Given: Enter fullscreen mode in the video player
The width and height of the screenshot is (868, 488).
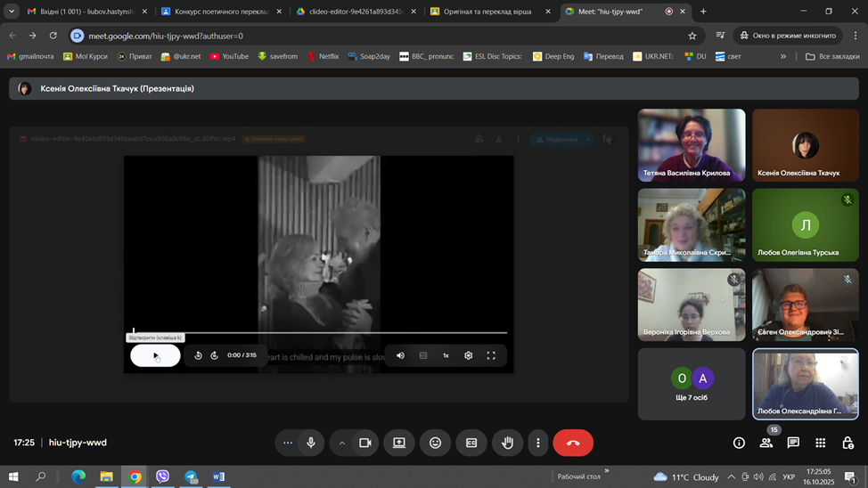Looking at the screenshot, I should tap(491, 355).
